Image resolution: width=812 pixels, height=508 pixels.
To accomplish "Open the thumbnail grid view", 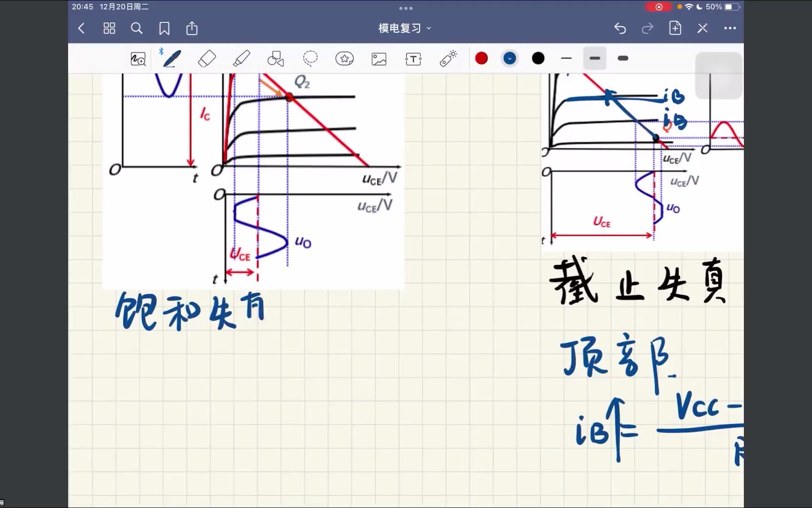I will pyautogui.click(x=109, y=29).
